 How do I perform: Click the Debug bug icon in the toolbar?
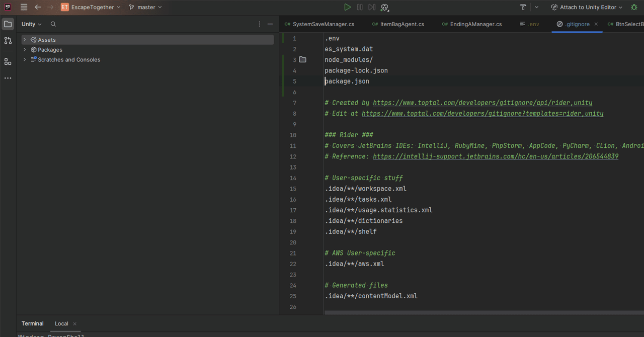[x=634, y=7]
